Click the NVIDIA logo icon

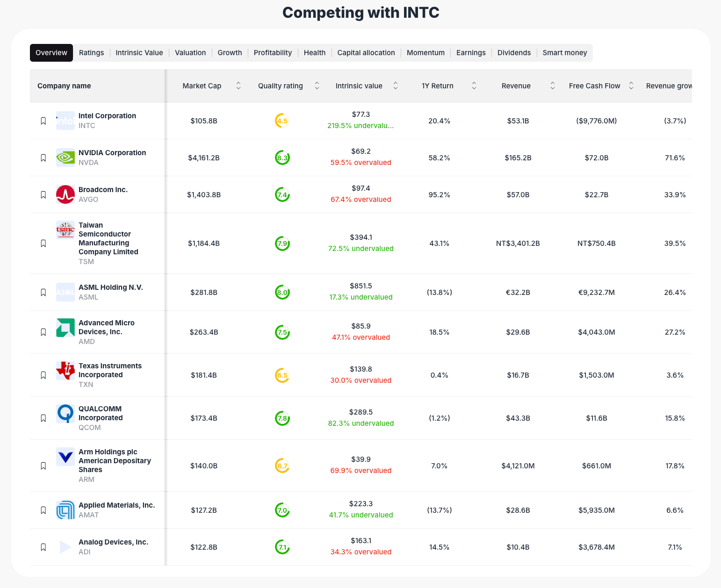coord(65,158)
